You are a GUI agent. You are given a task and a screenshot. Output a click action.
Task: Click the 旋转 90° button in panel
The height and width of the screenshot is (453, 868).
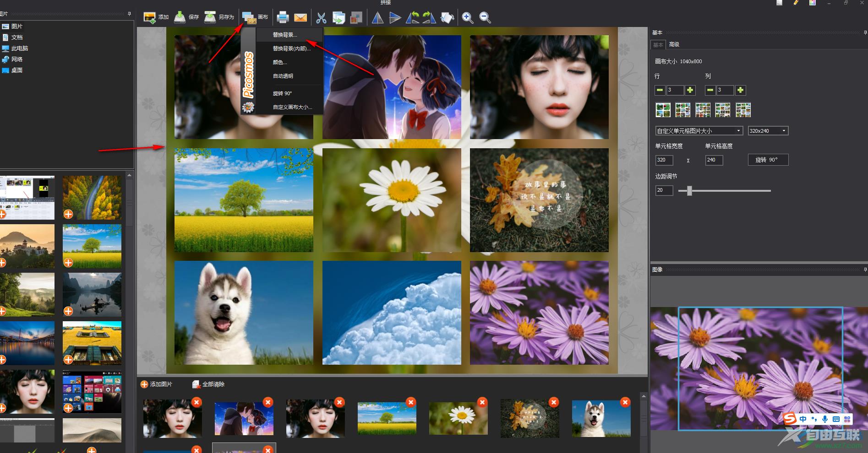768,160
